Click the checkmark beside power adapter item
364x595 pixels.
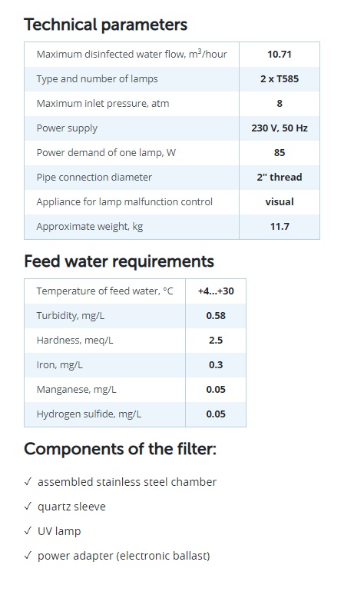pyautogui.click(x=28, y=556)
